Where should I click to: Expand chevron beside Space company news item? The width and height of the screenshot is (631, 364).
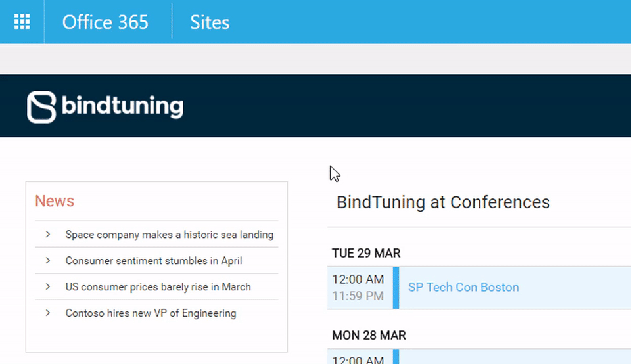[48, 234]
